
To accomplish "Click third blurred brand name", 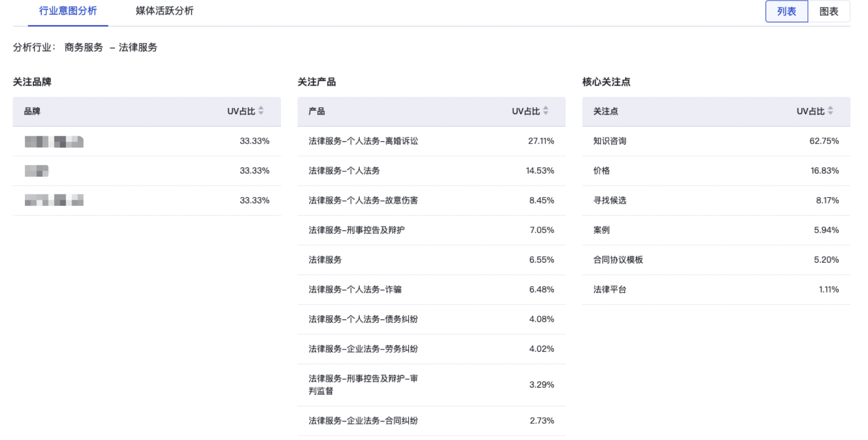I will (54, 200).
